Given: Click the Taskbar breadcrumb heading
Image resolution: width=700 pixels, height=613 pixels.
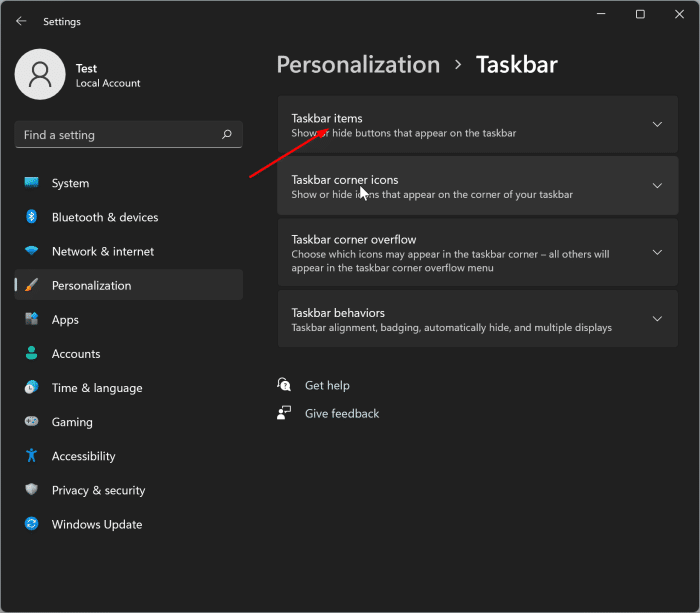Looking at the screenshot, I should [x=517, y=64].
